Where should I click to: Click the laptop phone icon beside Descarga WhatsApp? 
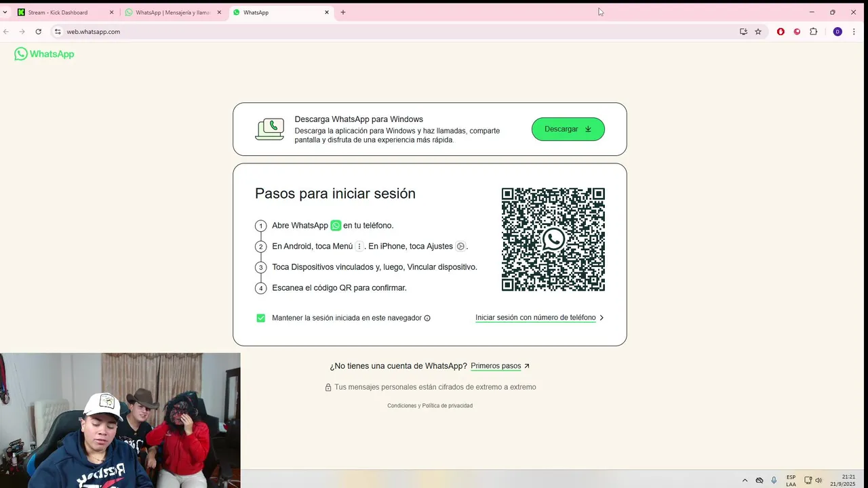pyautogui.click(x=270, y=129)
